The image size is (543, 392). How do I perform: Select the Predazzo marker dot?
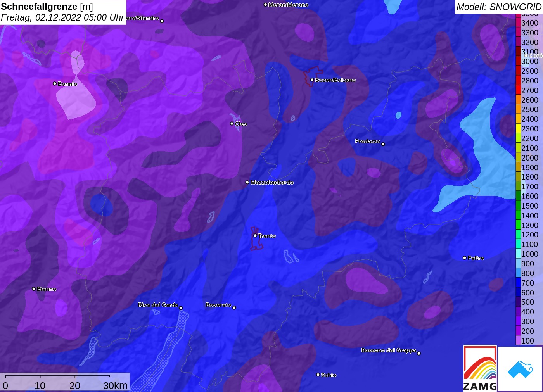point(383,144)
